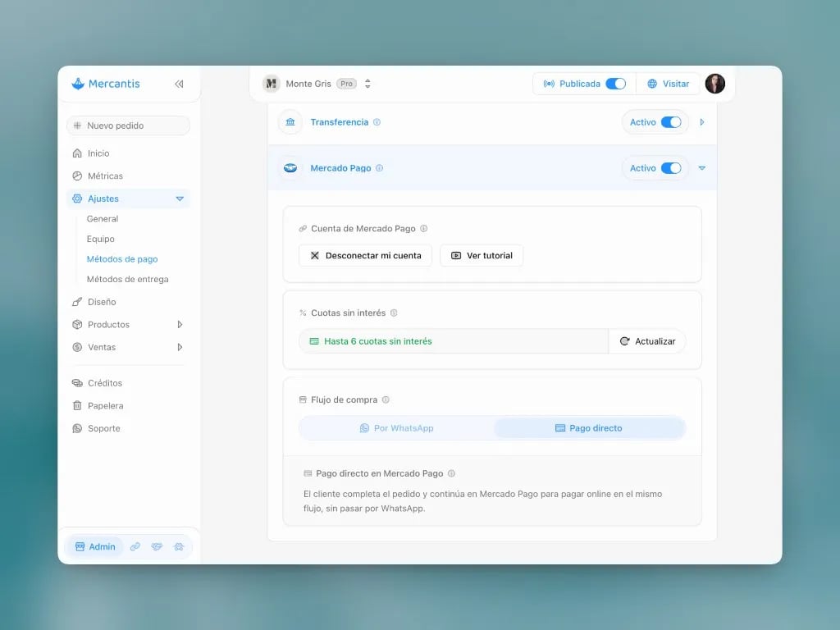Screen dimensions: 840x630
Task: Select Equipo under Ajustes
Action: pos(101,239)
